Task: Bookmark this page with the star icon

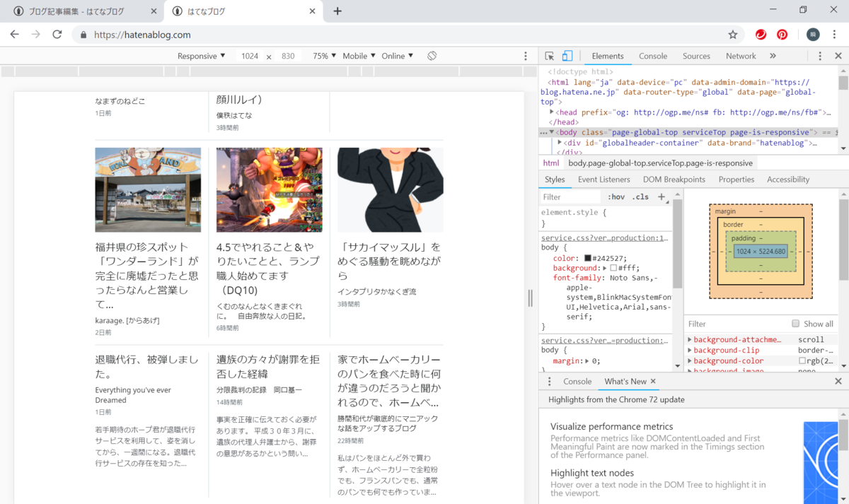Action: coord(733,35)
